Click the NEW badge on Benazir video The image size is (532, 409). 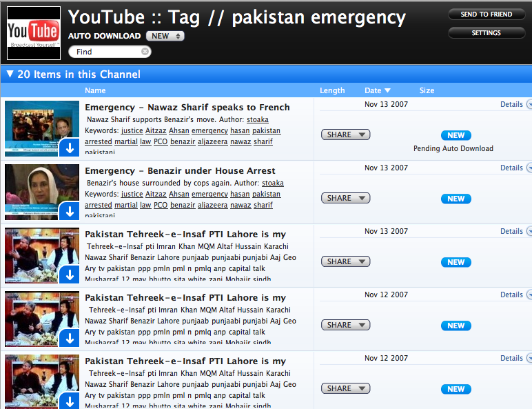pos(456,199)
